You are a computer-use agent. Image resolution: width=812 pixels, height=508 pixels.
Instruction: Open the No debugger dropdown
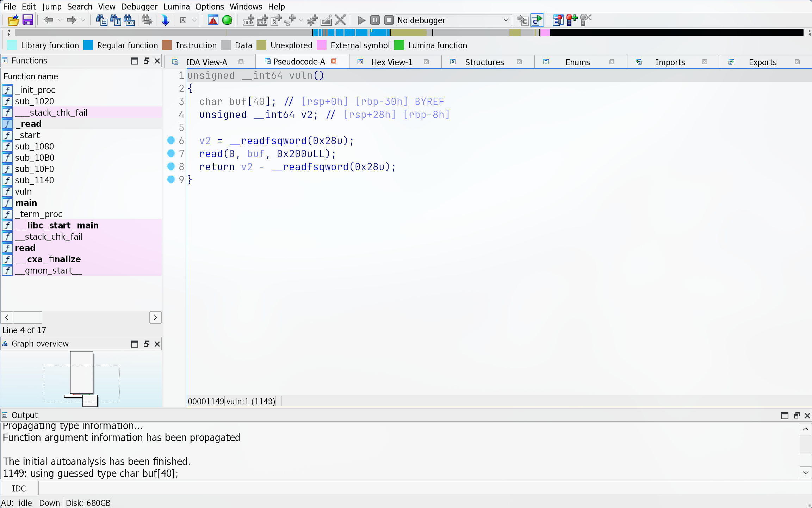453,20
